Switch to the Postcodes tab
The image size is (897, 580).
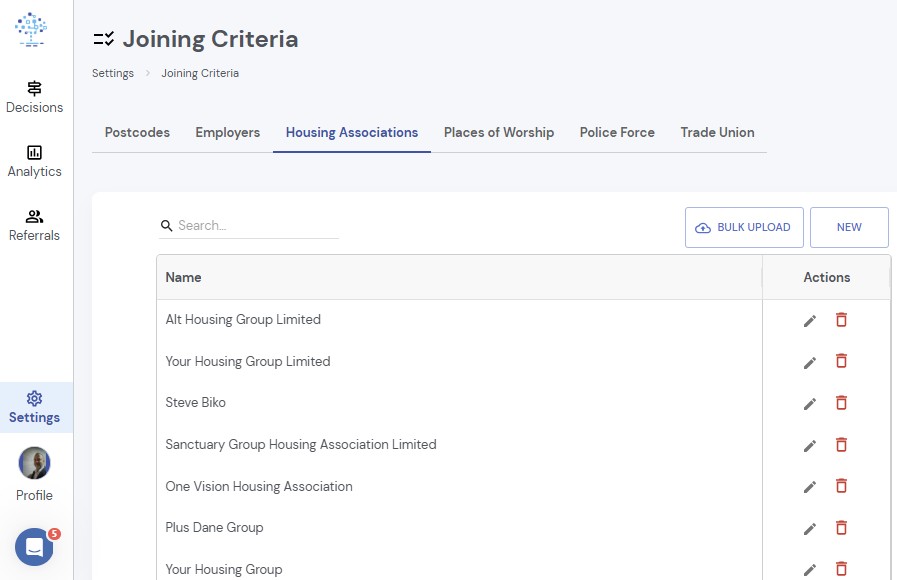click(x=137, y=133)
